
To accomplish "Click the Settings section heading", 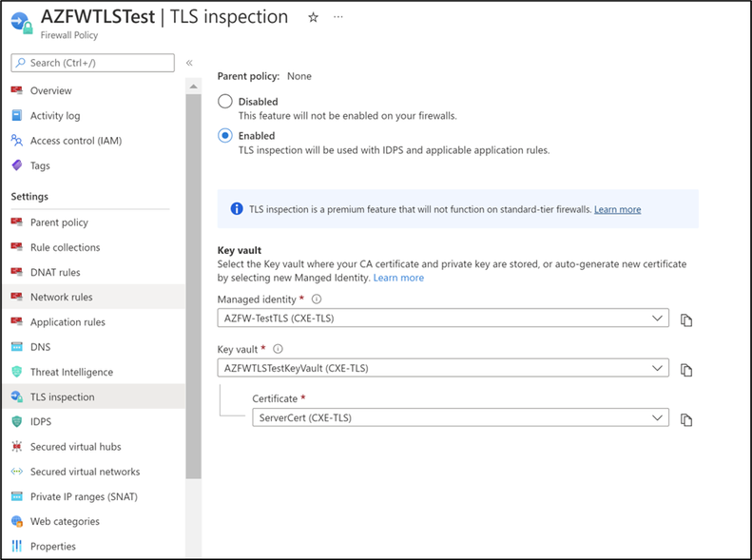I will [x=29, y=196].
